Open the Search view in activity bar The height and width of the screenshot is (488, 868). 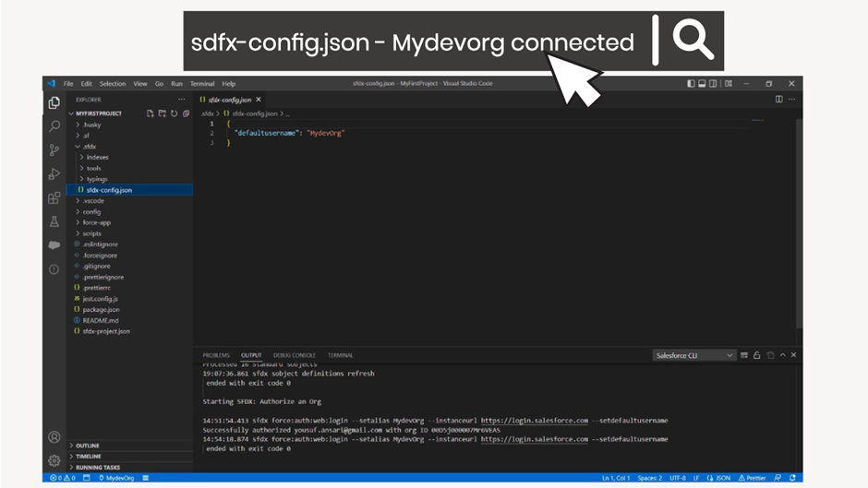coord(54,126)
